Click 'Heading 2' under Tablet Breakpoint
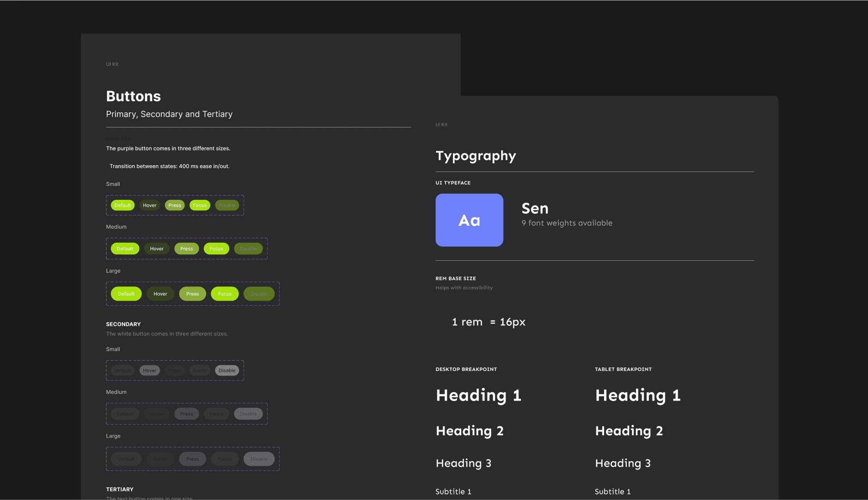 629,432
